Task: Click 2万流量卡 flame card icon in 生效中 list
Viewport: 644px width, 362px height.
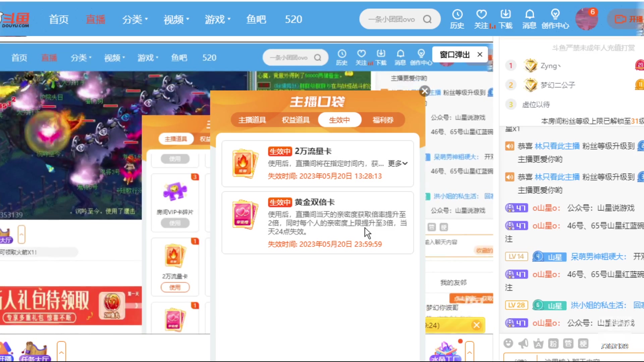Action: tap(245, 164)
